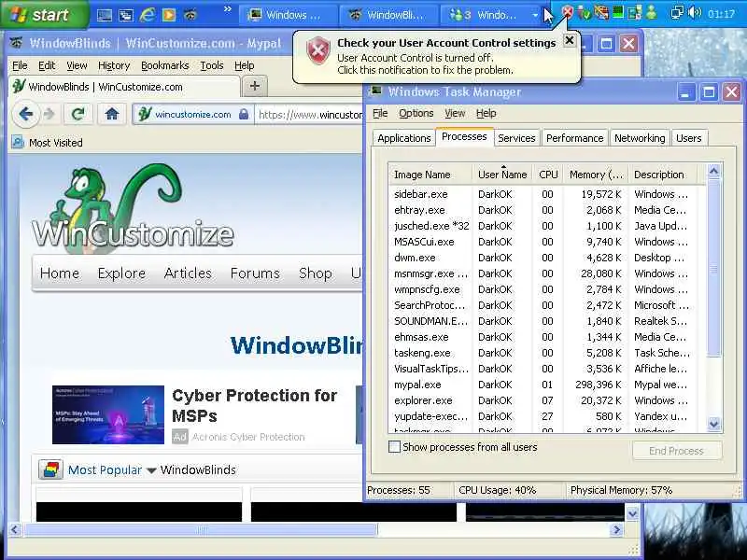
Task: Open Mypal History menu
Action: (114, 65)
